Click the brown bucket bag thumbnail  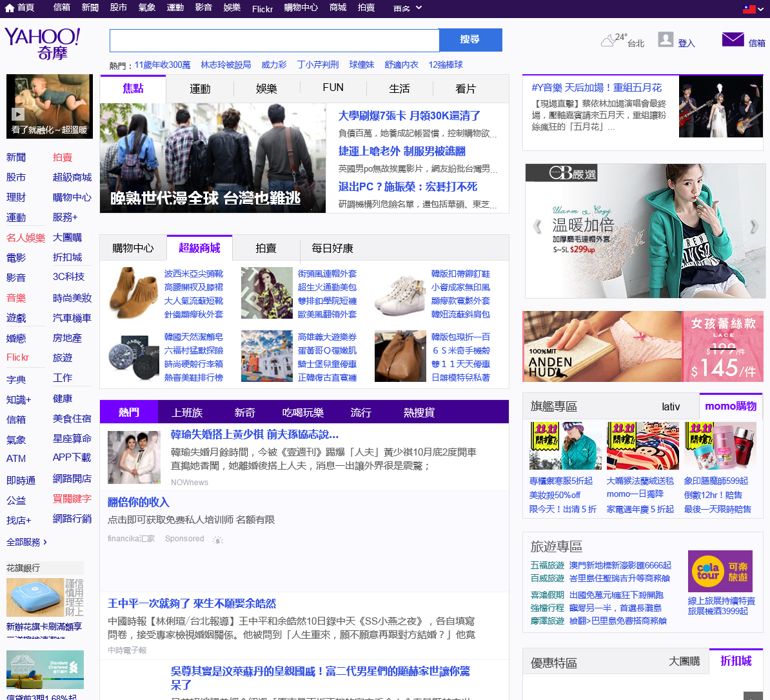pyautogui.click(x=400, y=356)
